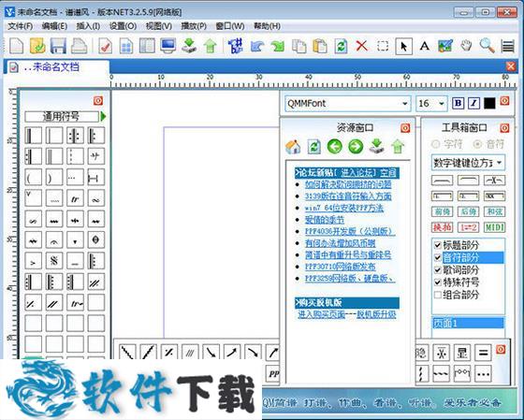The width and height of the screenshot is (524, 420).
Task: Print the current score
Action: [79, 46]
